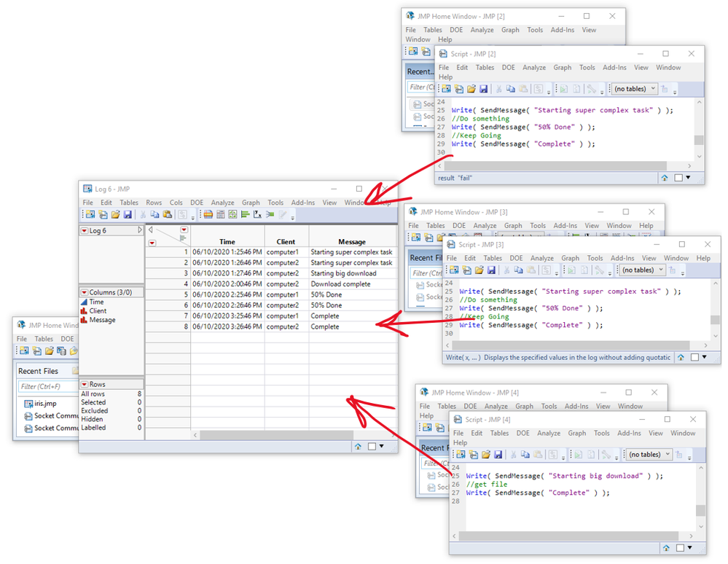Click Open folder icon in Script JMP [4] toolbar
The height and width of the screenshot is (564, 728).
pyautogui.click(x=485, y=455)
